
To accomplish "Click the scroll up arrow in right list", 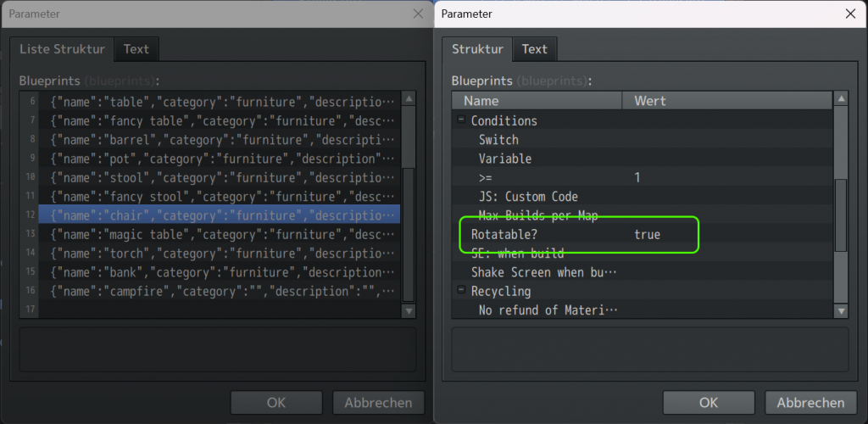I will pos(841,101).
